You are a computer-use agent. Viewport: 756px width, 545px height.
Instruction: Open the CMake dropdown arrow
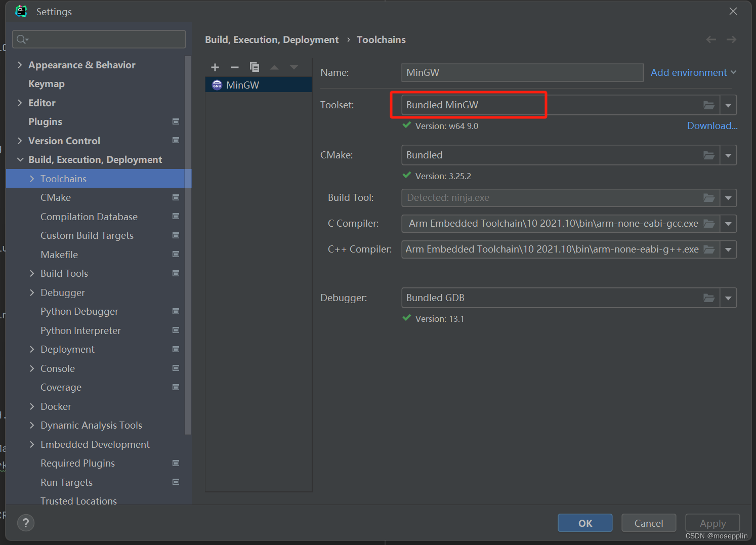728,155
